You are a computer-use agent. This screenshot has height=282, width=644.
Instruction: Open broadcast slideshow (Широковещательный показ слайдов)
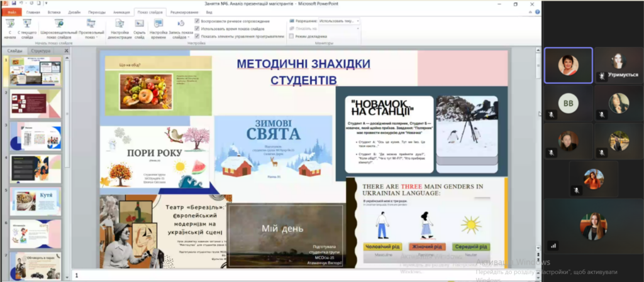tap(58, 29)
